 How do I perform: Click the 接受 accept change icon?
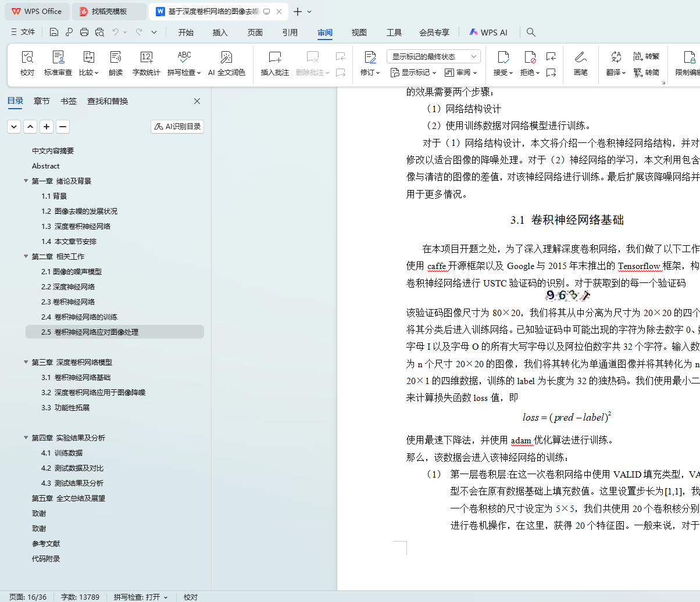point(503,57)
